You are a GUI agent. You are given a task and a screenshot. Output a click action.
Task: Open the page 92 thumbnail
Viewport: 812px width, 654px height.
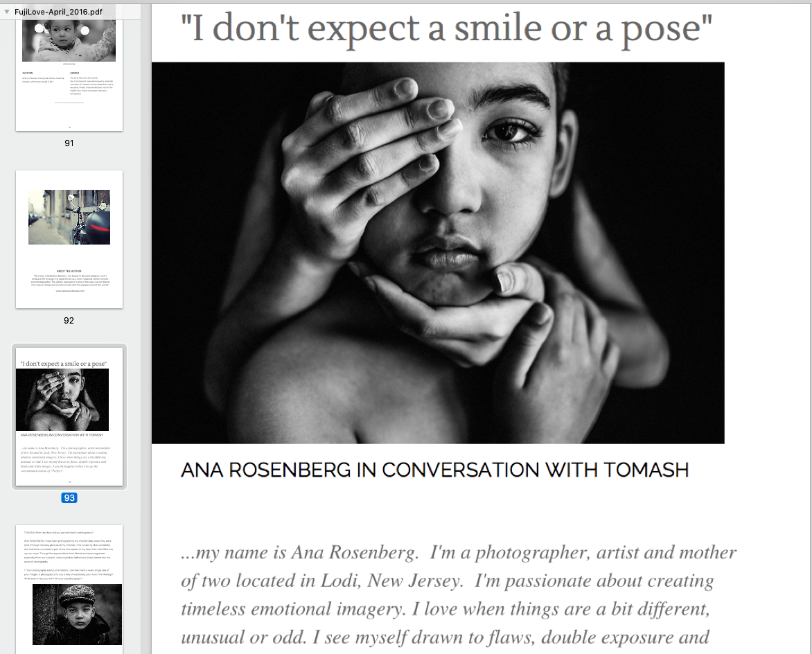point(69,239)
